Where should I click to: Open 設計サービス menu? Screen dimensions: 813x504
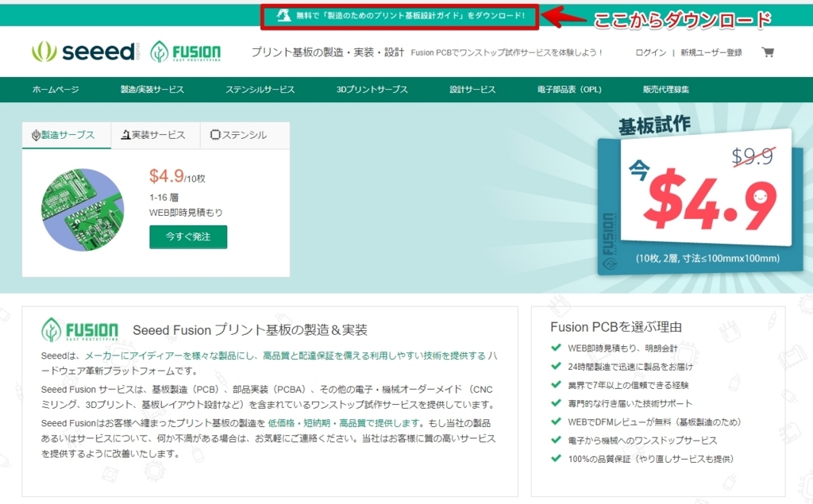[472, 89]
